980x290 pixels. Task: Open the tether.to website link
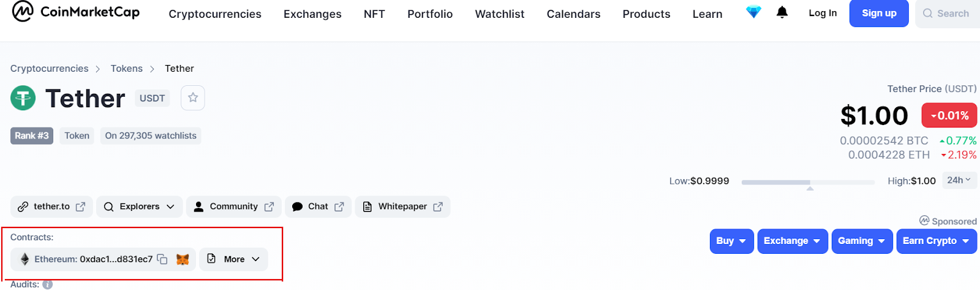click(x=51, y=207)
